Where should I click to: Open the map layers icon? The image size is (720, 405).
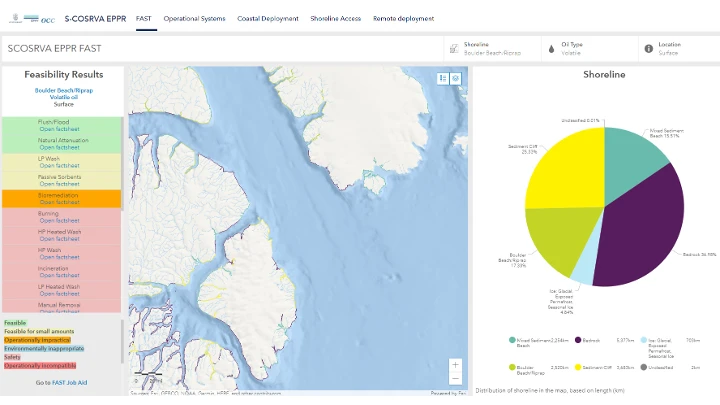tap(456, 78)
